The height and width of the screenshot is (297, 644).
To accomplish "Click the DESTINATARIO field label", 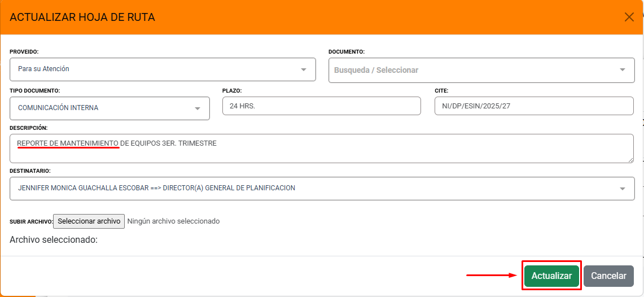I will [x=30, y=171].
